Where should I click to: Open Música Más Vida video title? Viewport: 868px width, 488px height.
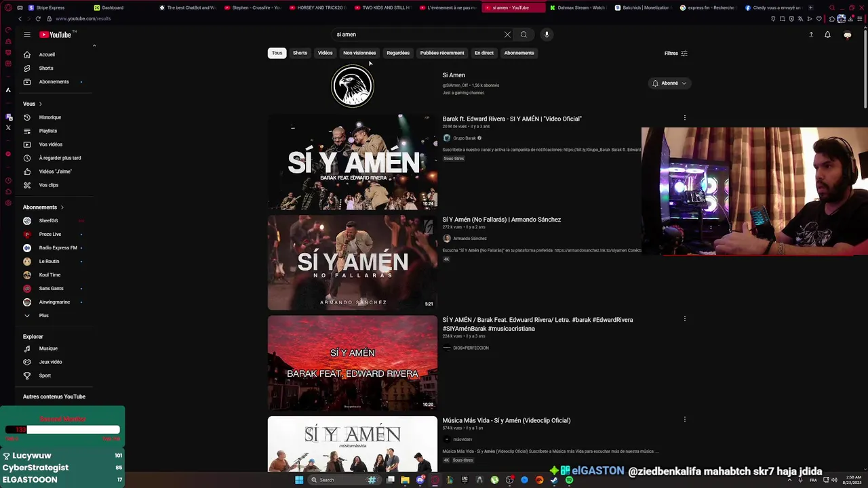click(507, 420)
